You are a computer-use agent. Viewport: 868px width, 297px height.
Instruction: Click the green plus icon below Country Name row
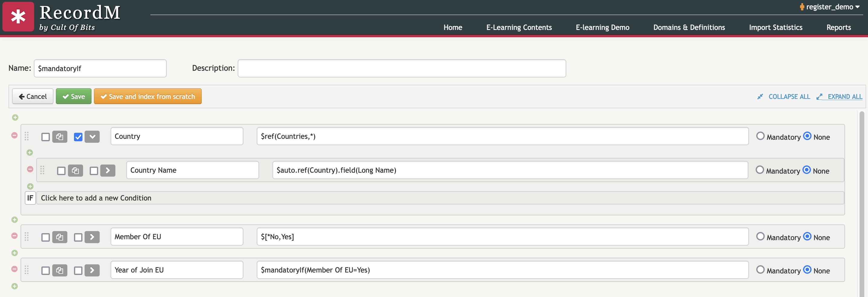30,186
